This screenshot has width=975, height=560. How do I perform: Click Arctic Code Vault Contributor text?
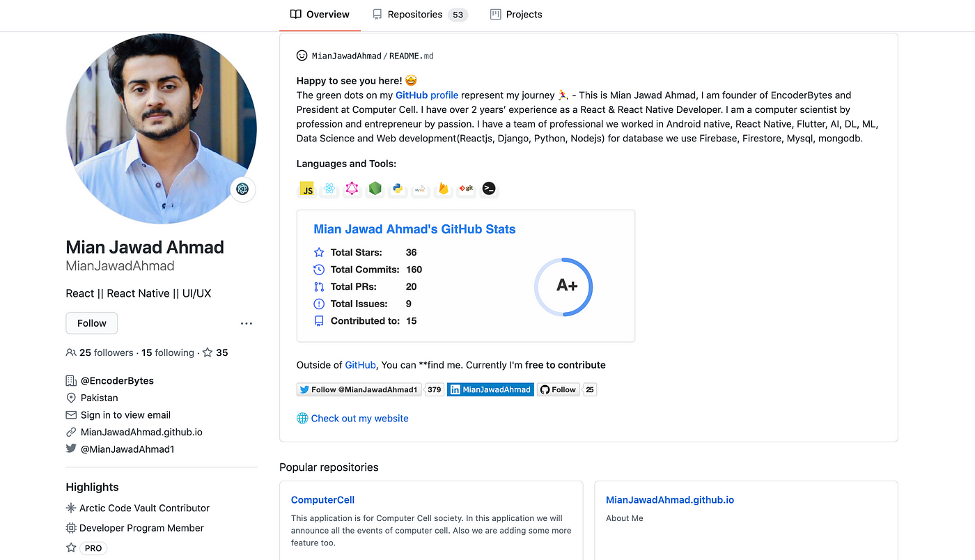pyautogui.click(x=144, y=508)
